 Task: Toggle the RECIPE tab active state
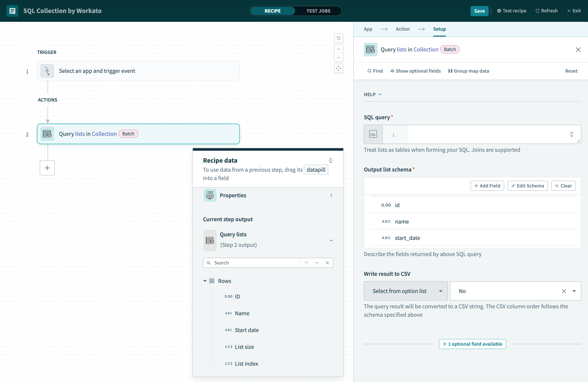[x=272, y=11]
